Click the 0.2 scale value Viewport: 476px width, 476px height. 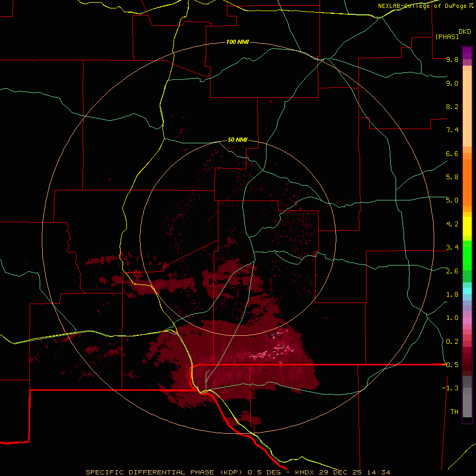(452, 342)
